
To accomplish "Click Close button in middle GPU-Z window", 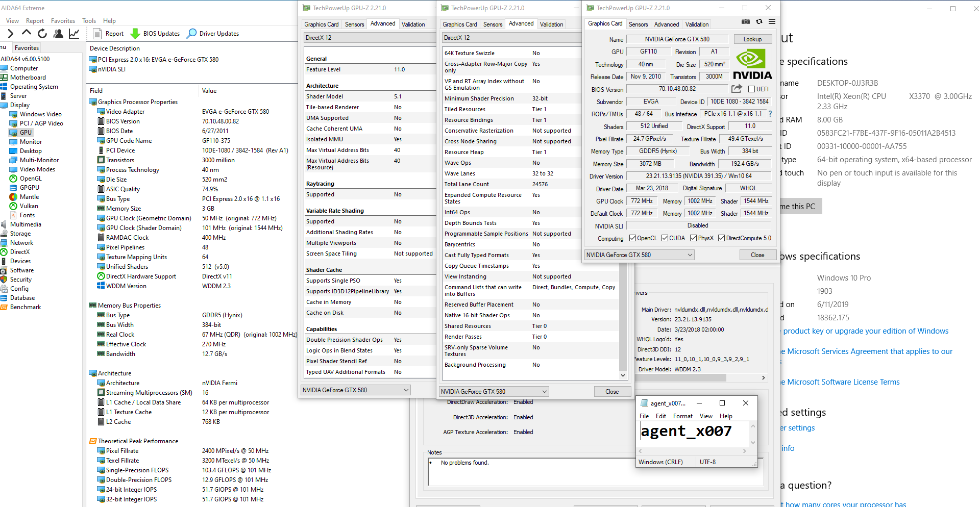I will click(x=612, y=392).
